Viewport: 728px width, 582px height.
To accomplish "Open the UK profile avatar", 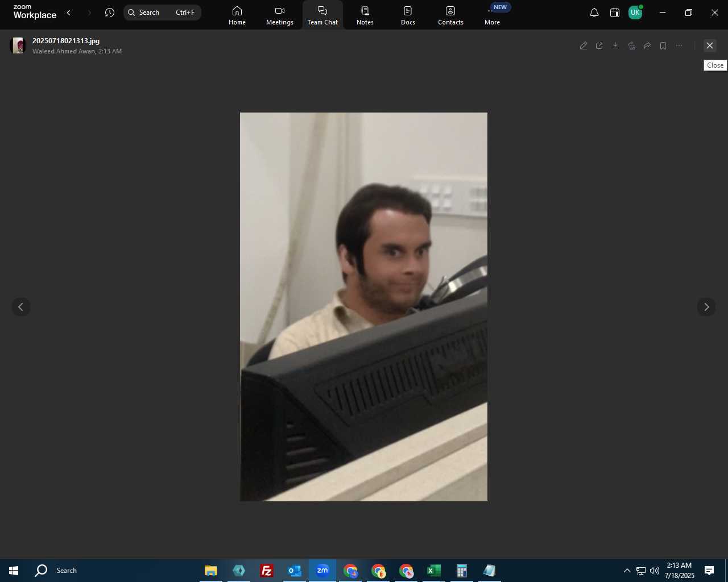I will coord(635,13).
